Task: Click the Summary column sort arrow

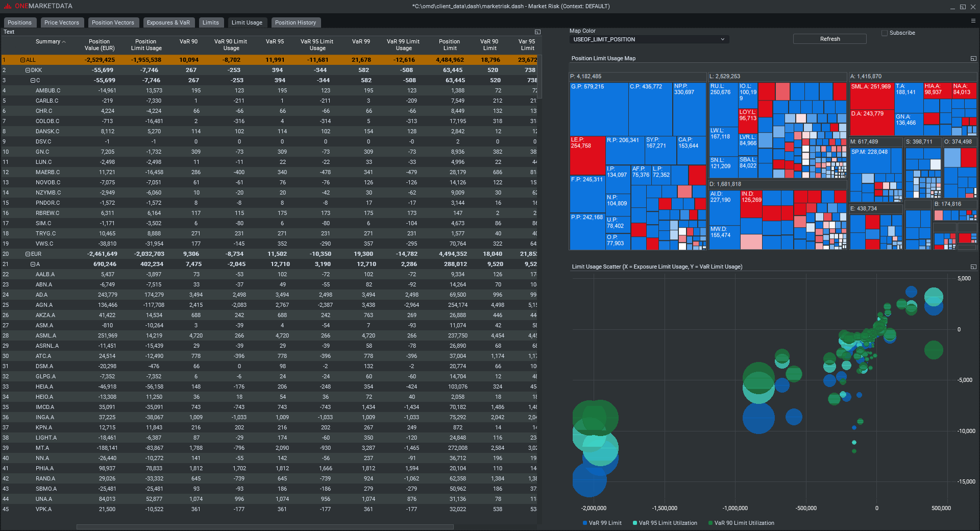Action: click(64, 42)
